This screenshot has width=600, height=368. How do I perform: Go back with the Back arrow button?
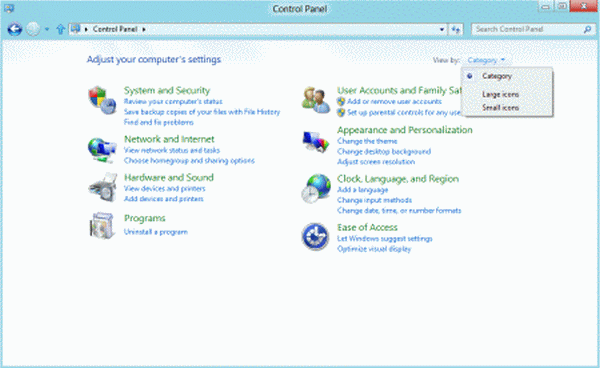[x=15, y=29]
